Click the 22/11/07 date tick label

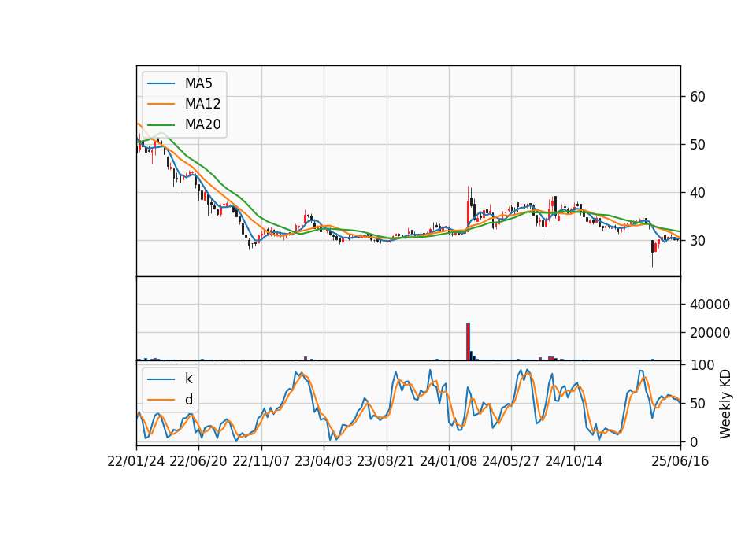click(x=261, y=461)
